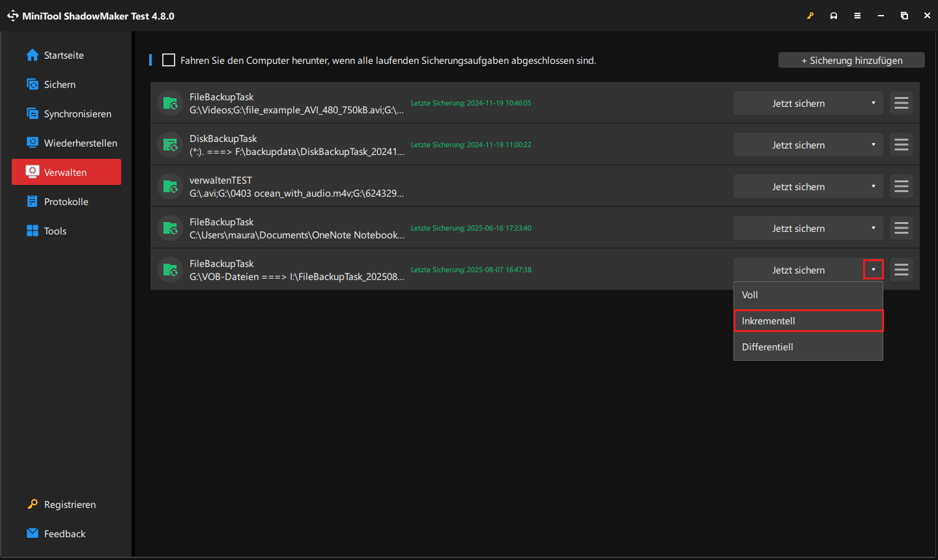This screenshot has width=938, height=560.
Task: Click path G:\.avi;G:\0403 ocean_with_audio.m4v
Action: point(296,193)
